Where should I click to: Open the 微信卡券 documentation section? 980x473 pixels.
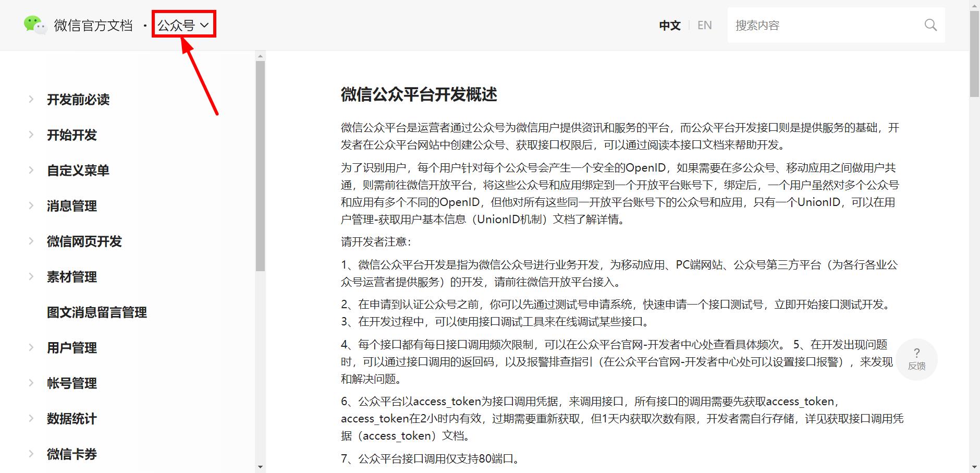(71, 454)
